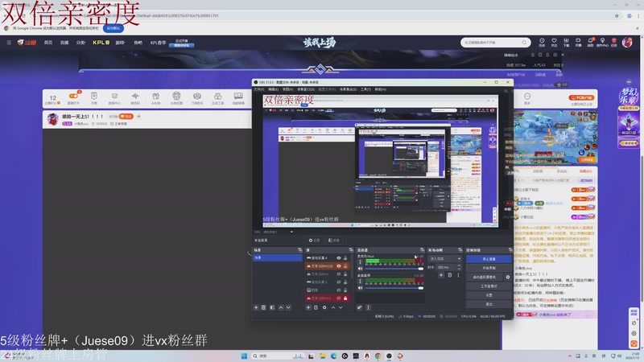Click 退出 exit button in OBS controls
Viewport: 644px width, 362px height.
[489, 304]
